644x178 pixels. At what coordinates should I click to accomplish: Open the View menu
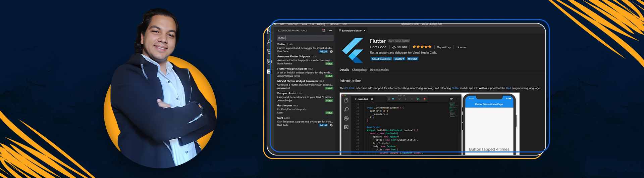coord(304,24)
